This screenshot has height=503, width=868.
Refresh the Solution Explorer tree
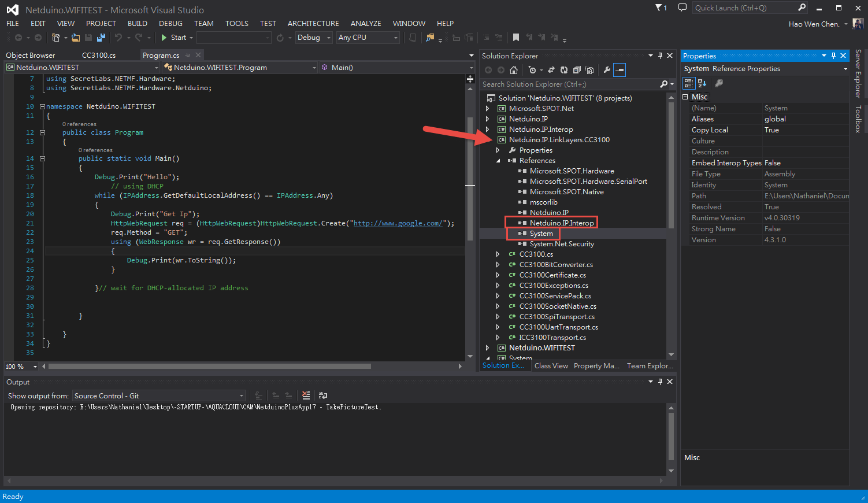(563, 70)
